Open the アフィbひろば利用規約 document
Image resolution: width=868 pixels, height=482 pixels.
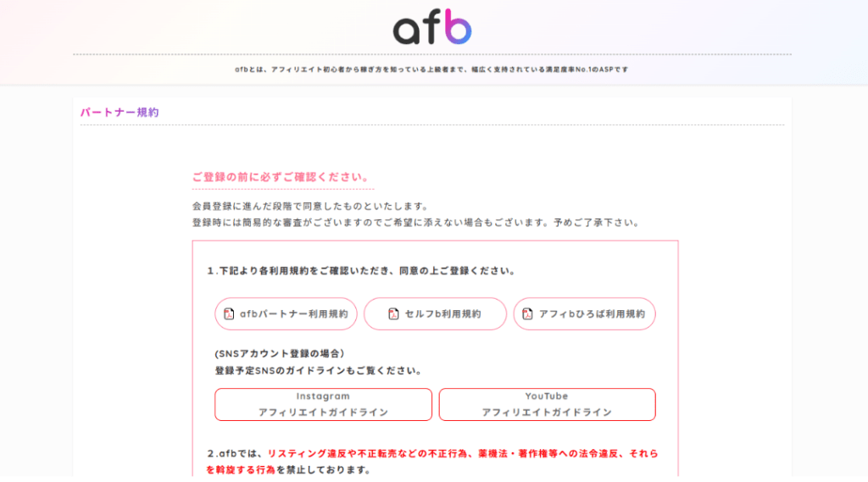585,313
